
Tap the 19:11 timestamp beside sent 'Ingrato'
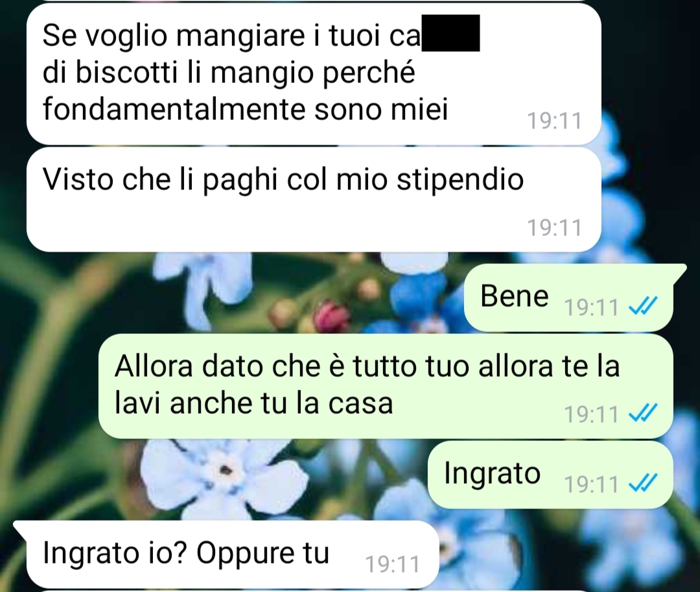click(591, 484)
